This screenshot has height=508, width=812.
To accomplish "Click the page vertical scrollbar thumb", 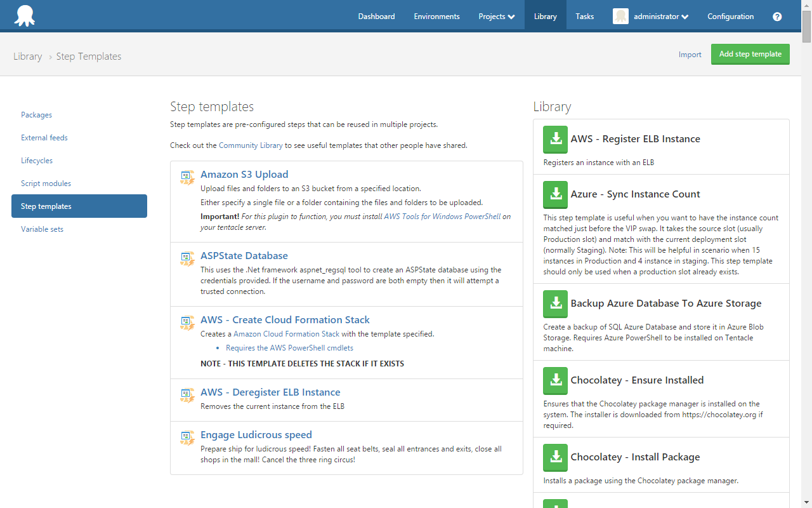I will pos(806,25).
